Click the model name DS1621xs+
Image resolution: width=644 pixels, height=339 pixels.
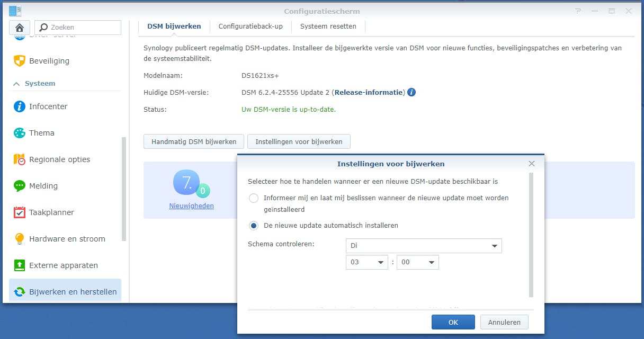[260, 76]
